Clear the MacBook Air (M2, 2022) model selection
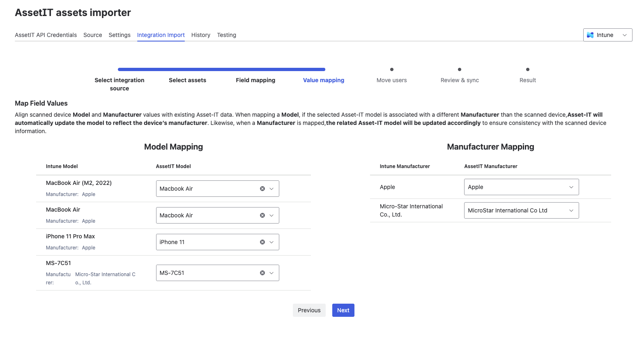The width and height of the screenshot is (644, 339). click(x=262, y=189)
